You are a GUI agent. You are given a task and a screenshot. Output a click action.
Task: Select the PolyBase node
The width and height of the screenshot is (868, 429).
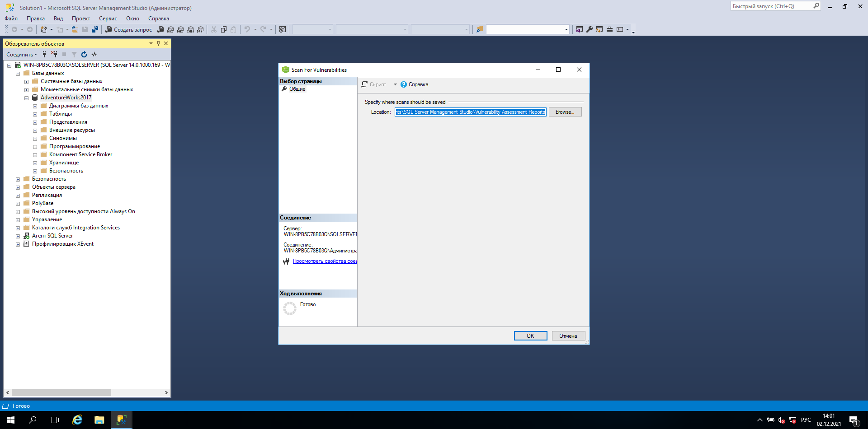42,203
